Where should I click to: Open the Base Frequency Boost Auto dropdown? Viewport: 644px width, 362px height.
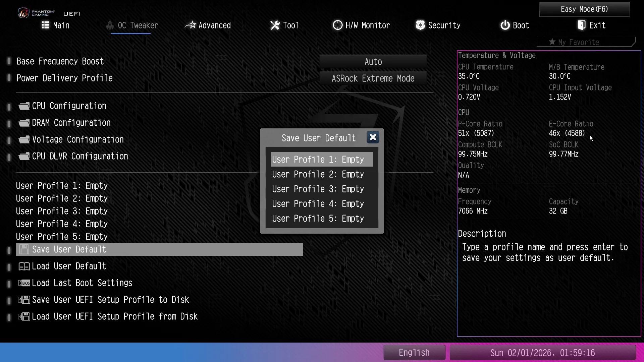coord(373,62)
